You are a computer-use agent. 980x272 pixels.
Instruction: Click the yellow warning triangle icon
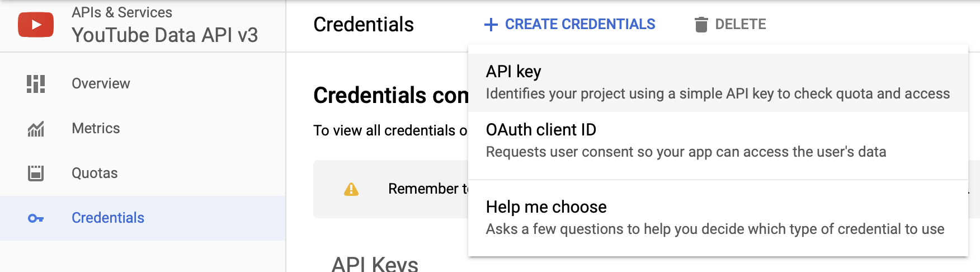click(351, 189)
